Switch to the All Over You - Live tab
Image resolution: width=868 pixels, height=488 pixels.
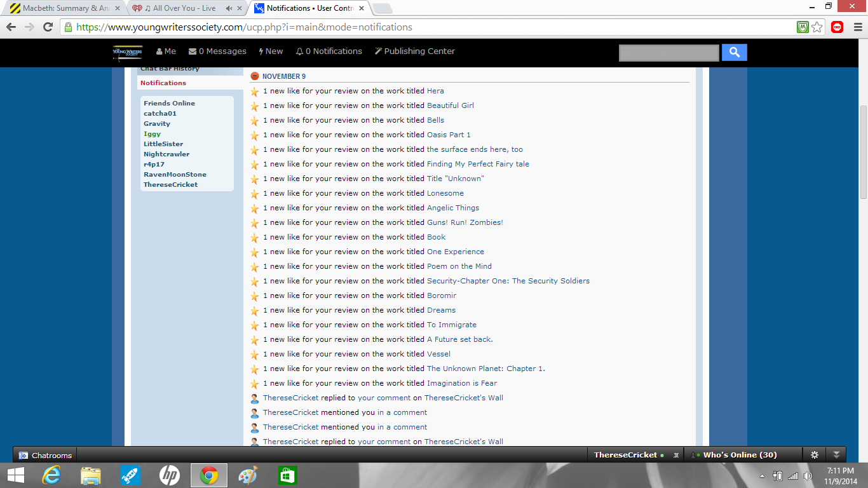coord(184,8)
